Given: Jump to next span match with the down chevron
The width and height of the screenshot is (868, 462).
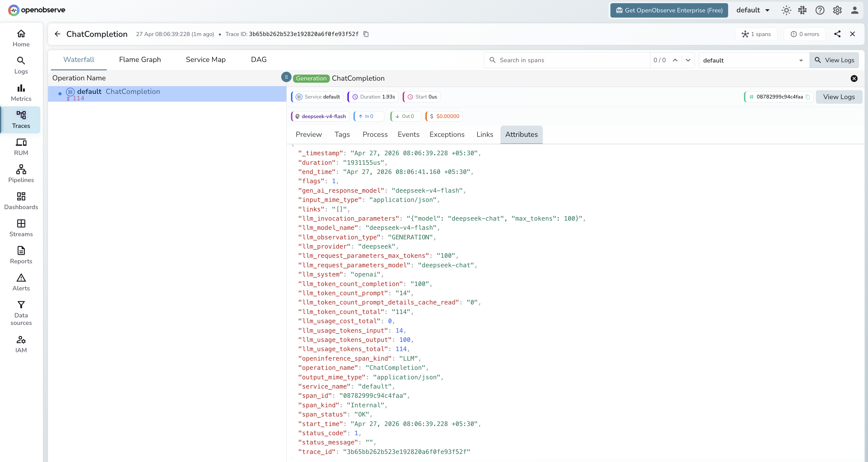Looking at the screenshot, I should (x=688, y=60).
